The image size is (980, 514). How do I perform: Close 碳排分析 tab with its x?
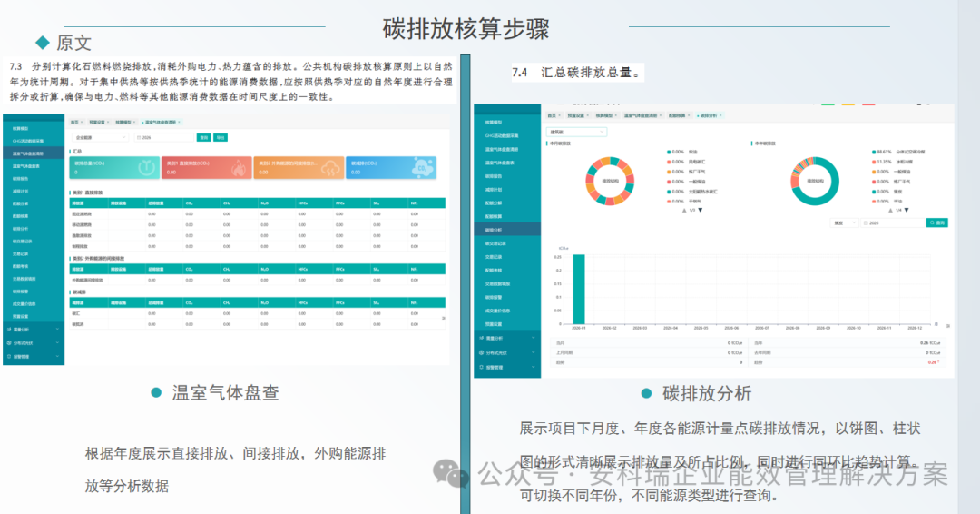click(720, 115)
